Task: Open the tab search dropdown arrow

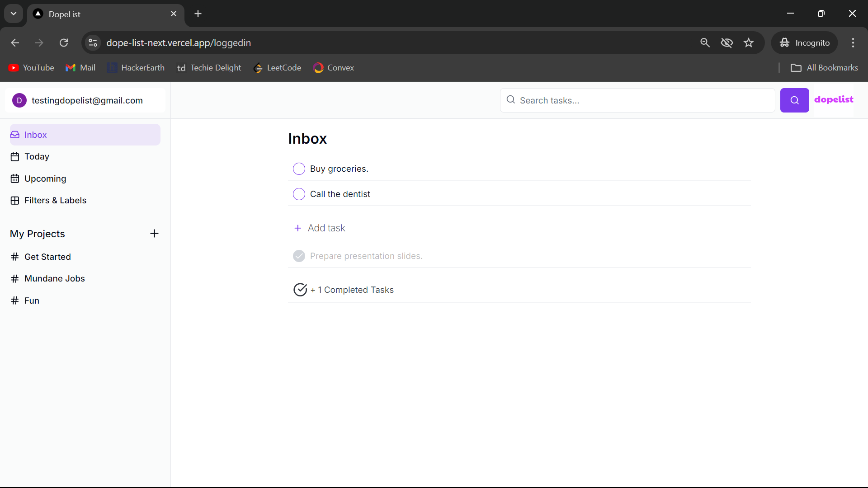Action: pyautogui.click(x=14, y=14)
